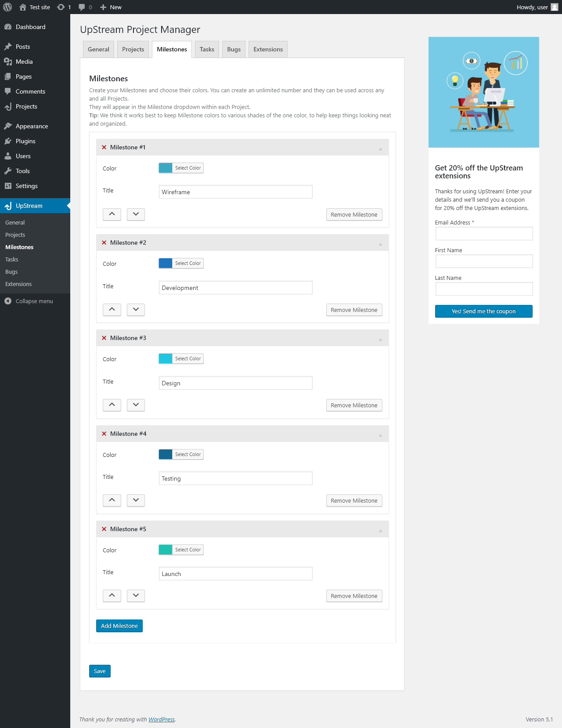562x728 pixels.
Task: Toggle the Milestone #5 panel arrow
Action: (380, 530)
